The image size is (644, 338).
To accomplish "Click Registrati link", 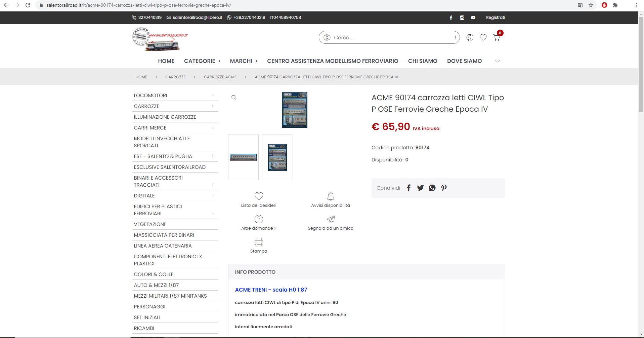I will coord(496,17).
